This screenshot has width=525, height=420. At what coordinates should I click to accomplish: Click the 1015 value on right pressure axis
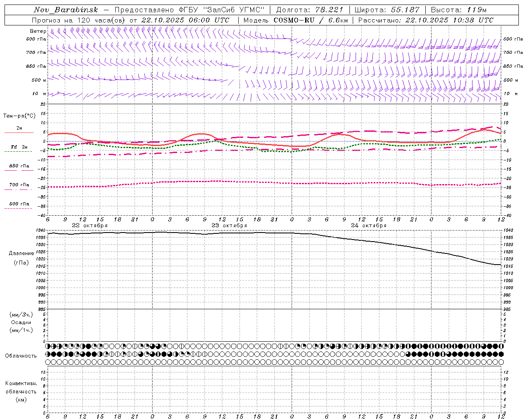508,267
